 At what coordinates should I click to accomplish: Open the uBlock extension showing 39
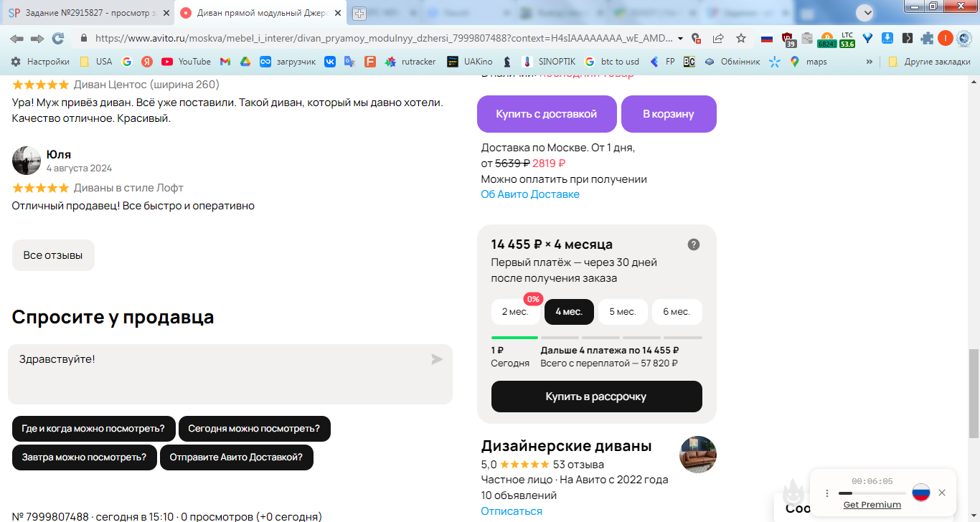[x=788, y=39]
